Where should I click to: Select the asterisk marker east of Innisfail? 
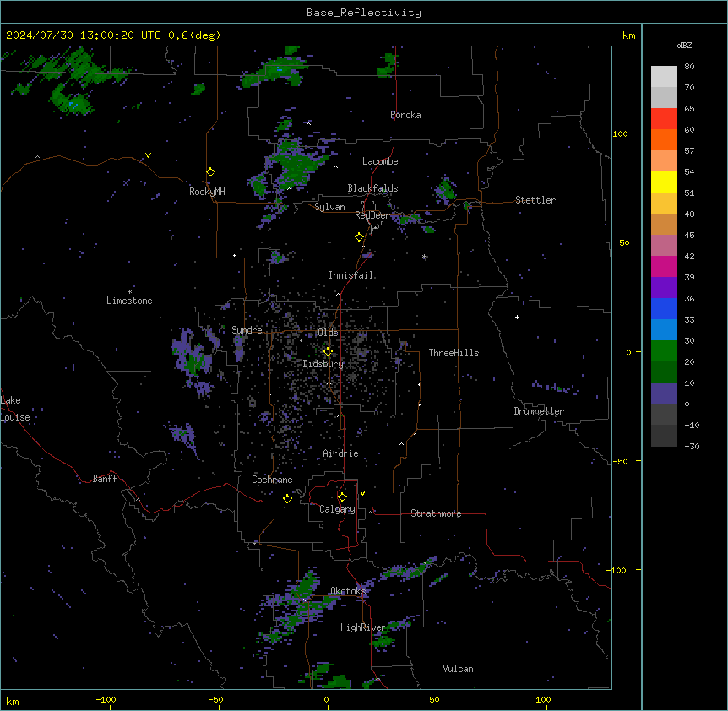424,257
